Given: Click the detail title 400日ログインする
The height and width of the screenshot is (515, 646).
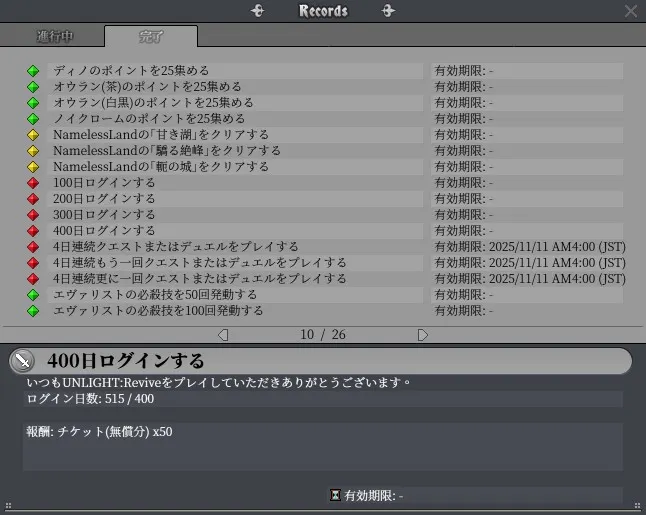Looking at the screenshot, I should coord(126,361).
